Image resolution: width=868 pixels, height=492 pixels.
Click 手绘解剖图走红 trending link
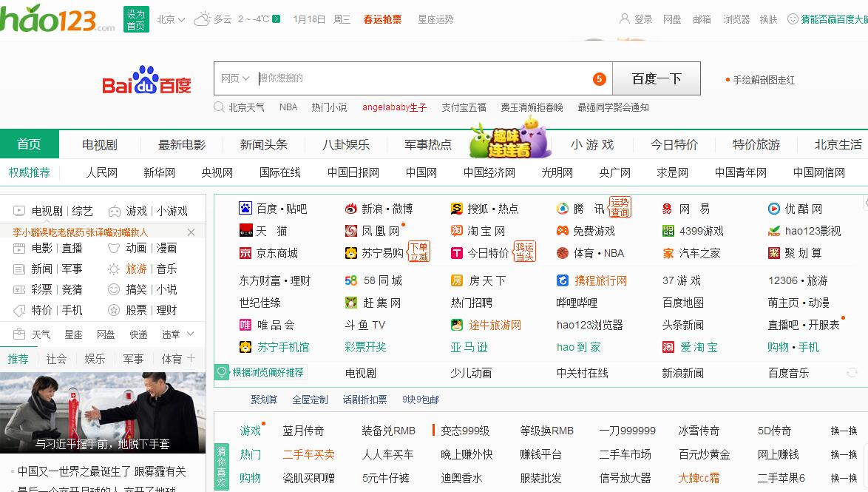click(764, 81)
